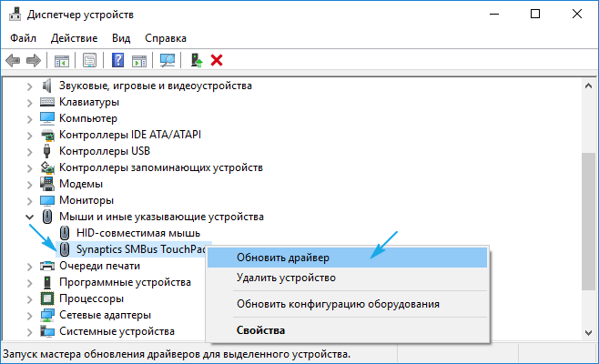
Task: Click the scrollbar down arrow
Action: pyautogui.click(x=588, y=333)
